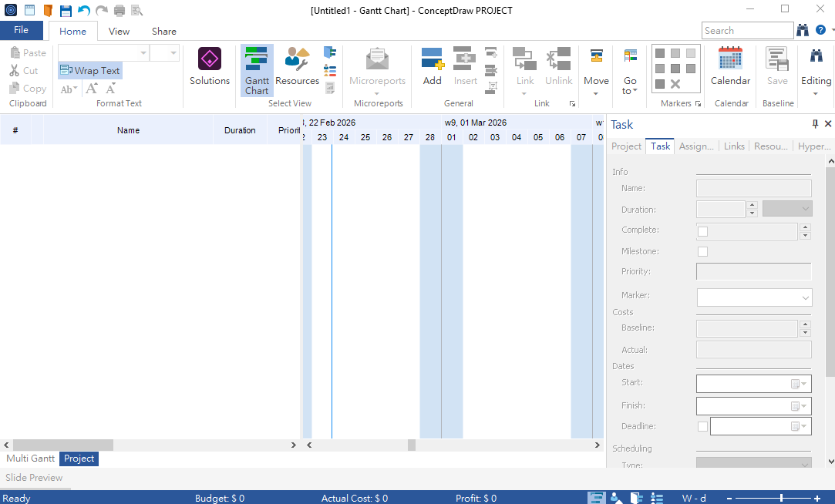The image size is (835, 504).
Task: Open the font size dropdown
Action: (x=173, y=52)
